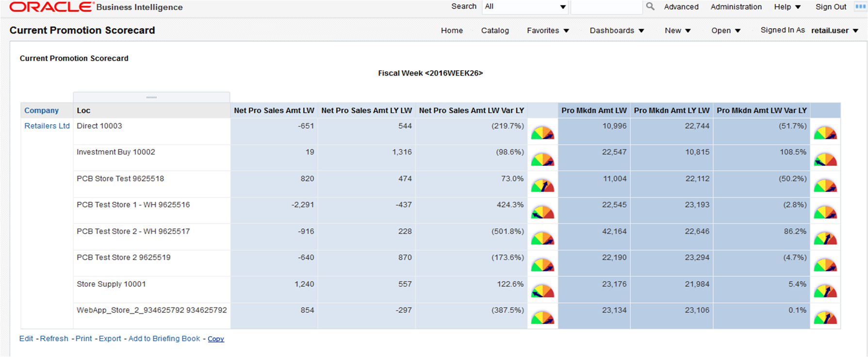Click markdown gauge for Investment Buy 10002
868x357 pixels.
(825, 159)
